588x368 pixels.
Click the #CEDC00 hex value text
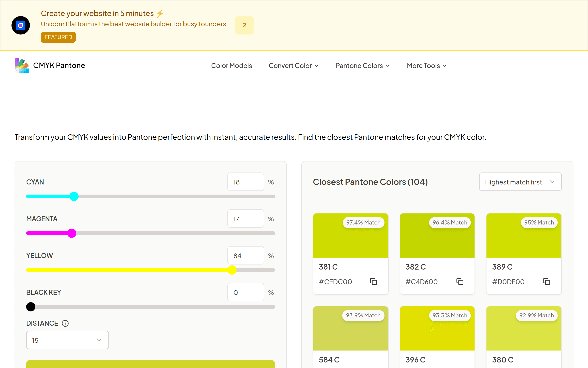[x=335, y=282]
